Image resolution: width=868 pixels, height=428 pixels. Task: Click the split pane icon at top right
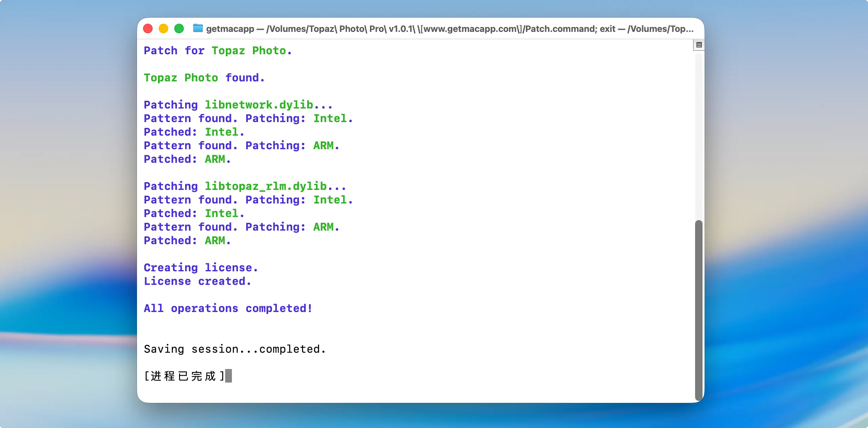pos(699,45)
